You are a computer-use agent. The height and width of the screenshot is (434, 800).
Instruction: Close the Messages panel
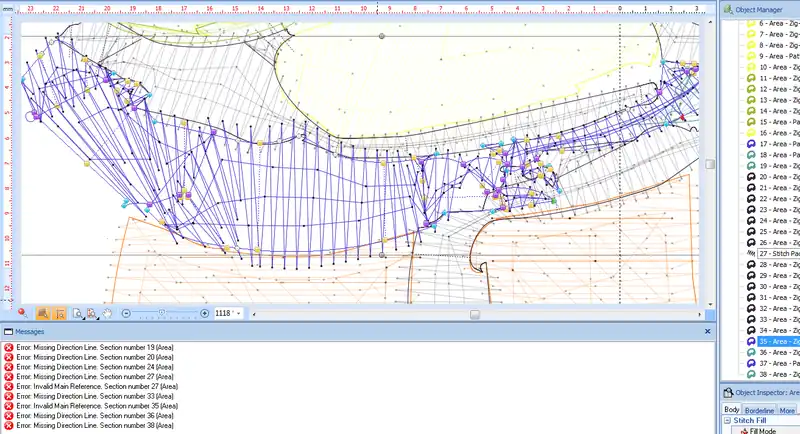707,331
